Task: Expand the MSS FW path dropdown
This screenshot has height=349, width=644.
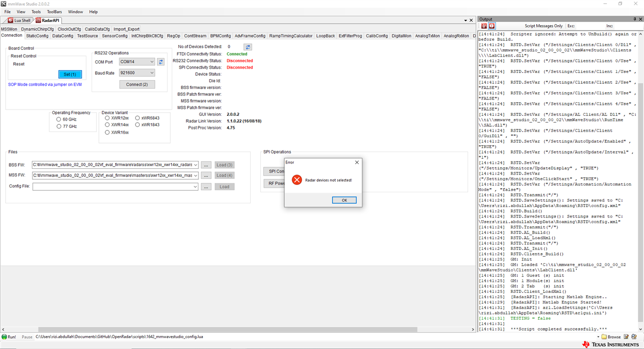Action: coord(196,175)
